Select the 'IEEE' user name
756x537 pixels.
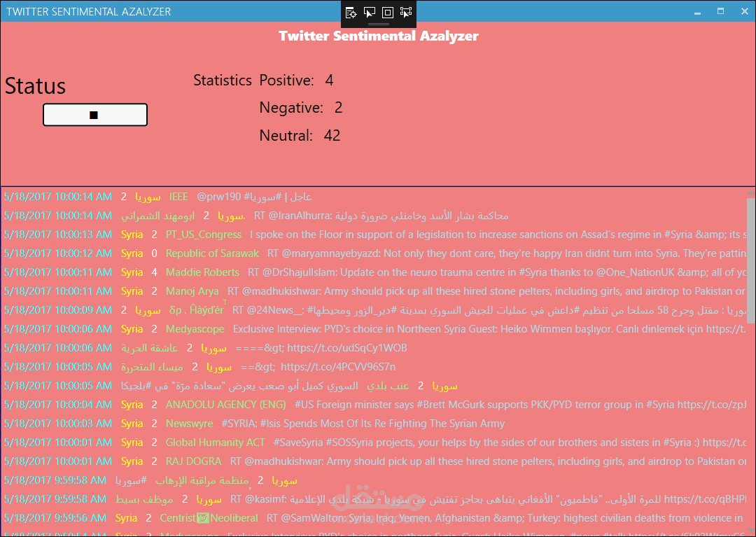coord(178,197)
